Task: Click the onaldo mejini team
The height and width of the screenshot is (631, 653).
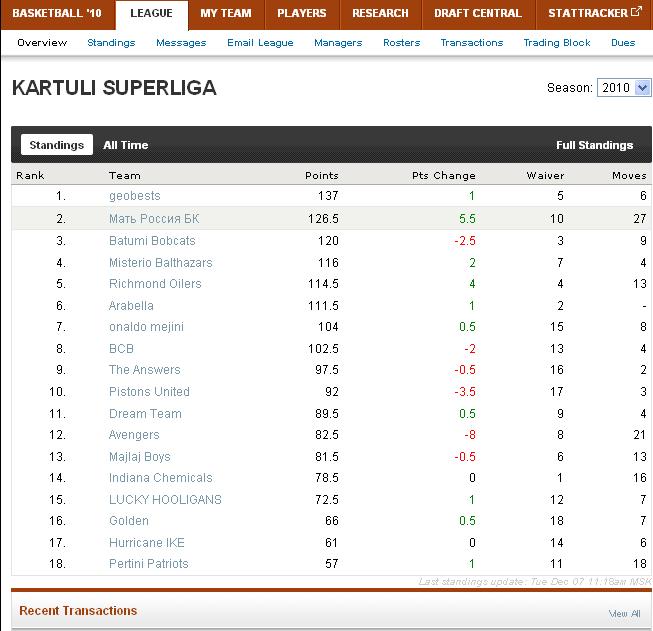Action: tap(146, 327)
